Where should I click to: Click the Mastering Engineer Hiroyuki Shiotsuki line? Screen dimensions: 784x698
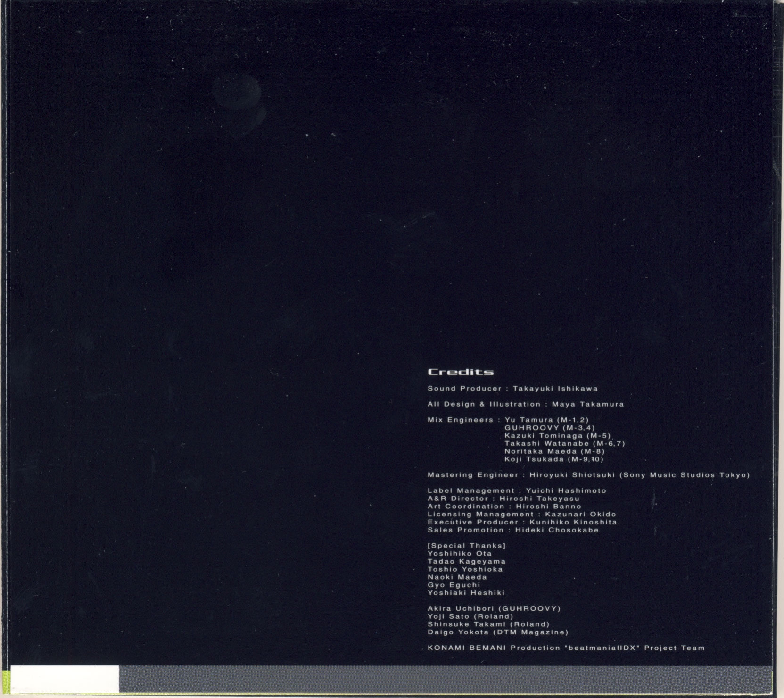(x=588, y=475)
